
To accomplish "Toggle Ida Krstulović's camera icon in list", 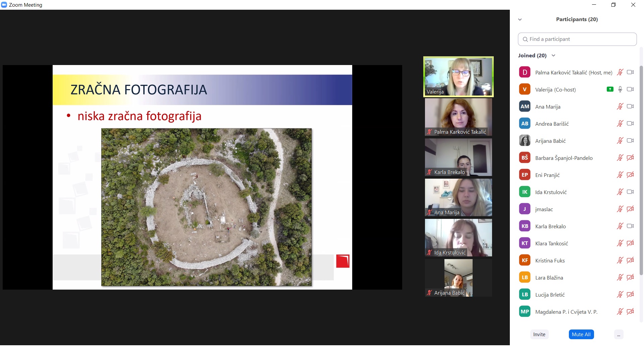I will (x=630, y=192).
